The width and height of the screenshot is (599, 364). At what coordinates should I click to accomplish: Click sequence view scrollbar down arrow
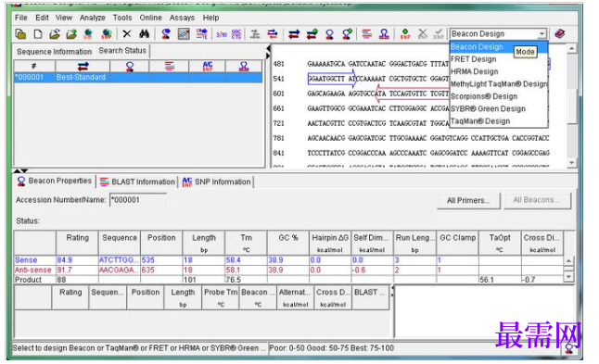(571, 162)
